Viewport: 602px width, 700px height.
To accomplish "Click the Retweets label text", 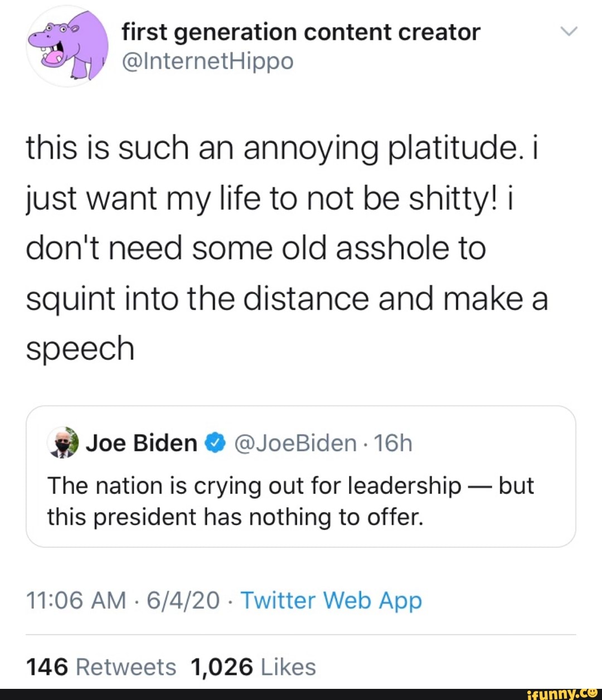I will point(125,667).
